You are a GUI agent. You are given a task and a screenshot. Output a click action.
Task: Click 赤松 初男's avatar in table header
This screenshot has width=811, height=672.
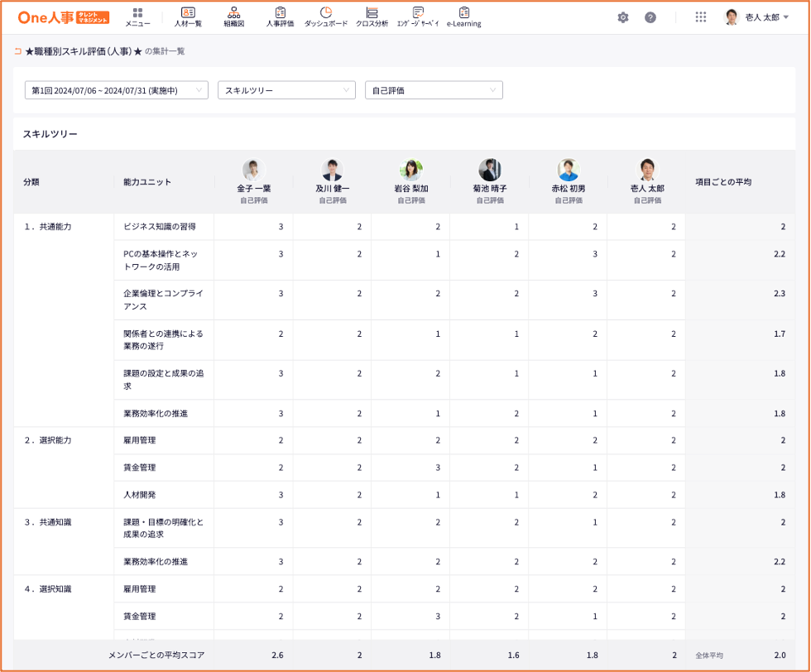click(569, 170)
